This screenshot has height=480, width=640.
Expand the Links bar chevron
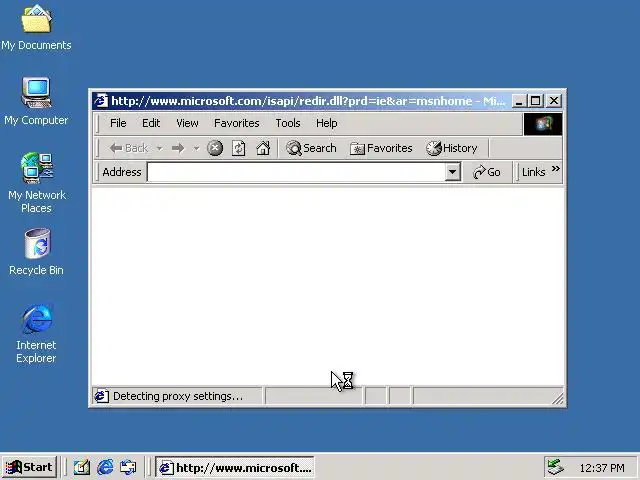click(x=556, y=169)
